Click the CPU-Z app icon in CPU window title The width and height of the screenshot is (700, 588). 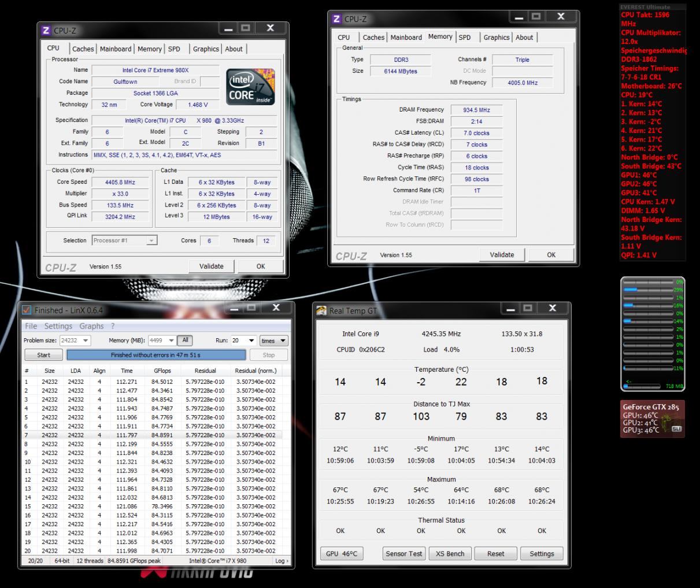46,30
